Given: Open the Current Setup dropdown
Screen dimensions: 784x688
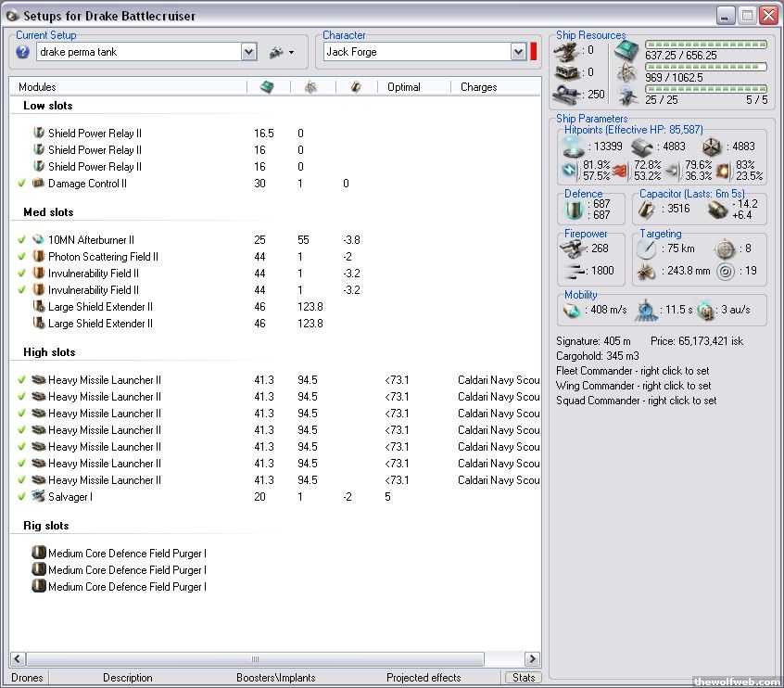Looking at the screenshot, I should 248,52.
